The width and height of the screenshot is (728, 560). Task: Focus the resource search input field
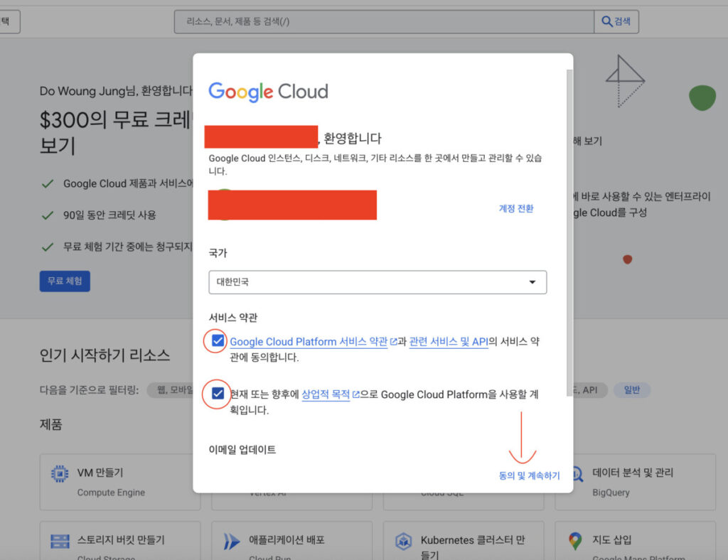click(x=384, y=21)
